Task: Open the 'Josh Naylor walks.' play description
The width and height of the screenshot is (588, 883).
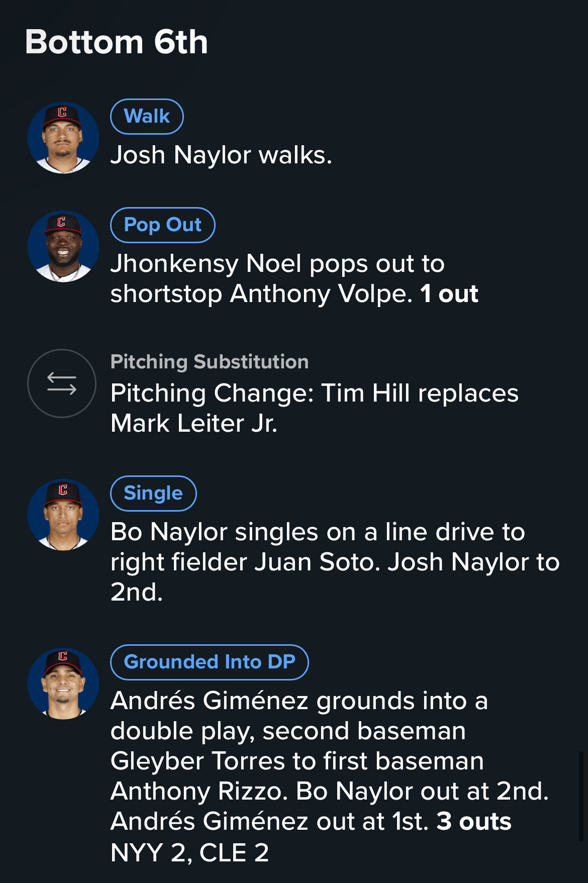Action: 221,155
